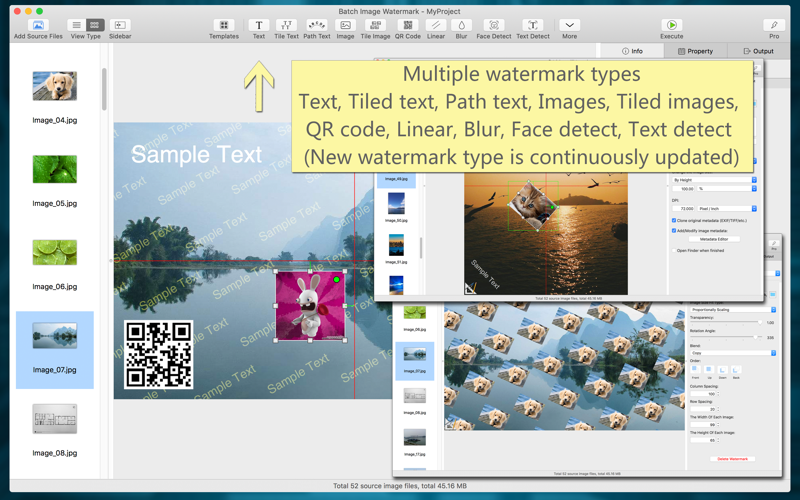The width and height of the screenshot is (800, 500).
Task: Click the Transparency slider
Action: [x=727, y=322]
